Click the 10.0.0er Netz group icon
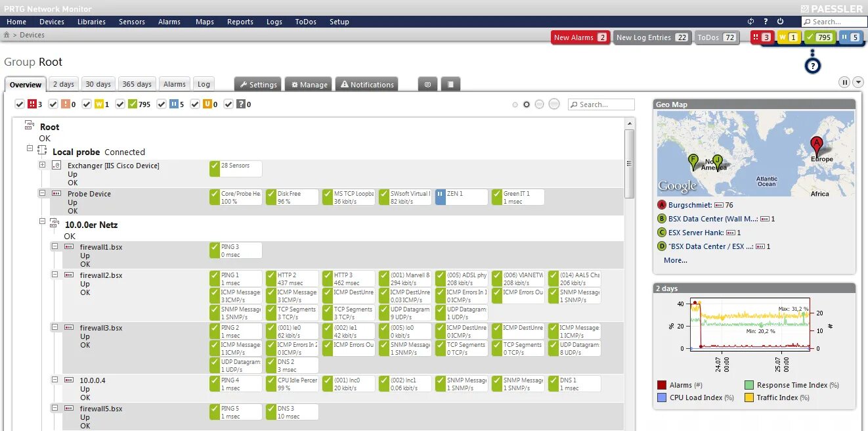 tap(55, 223)
